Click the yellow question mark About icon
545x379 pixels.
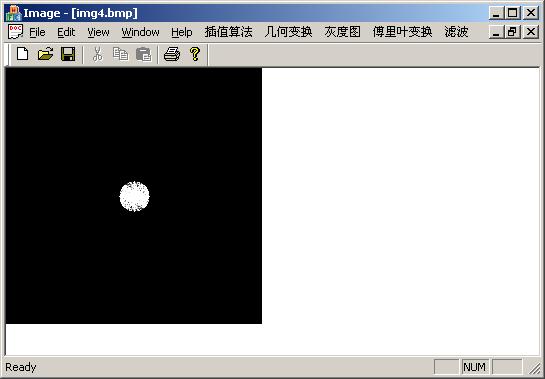[195, 54]
